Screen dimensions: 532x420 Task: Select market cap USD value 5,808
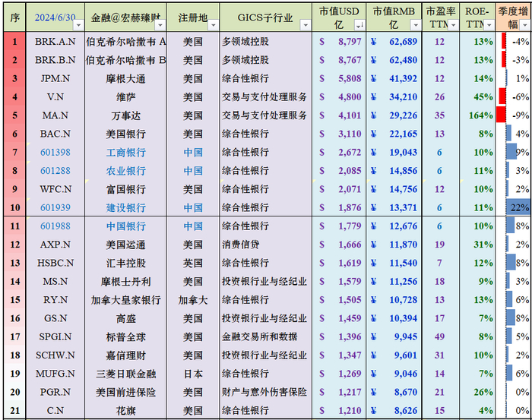[339, 79]
